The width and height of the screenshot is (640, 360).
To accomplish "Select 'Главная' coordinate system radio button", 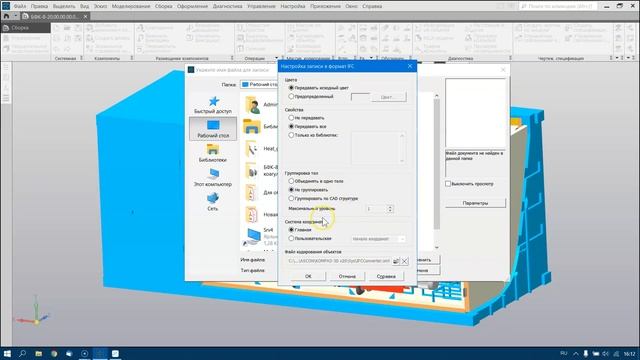I will (x=291, y=230).
